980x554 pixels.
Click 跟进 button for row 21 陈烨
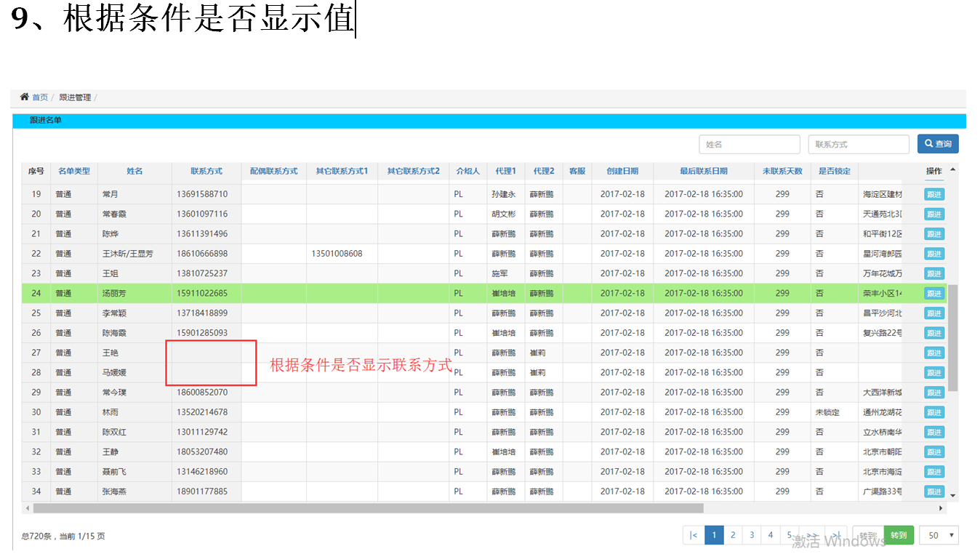click(934, 234)
